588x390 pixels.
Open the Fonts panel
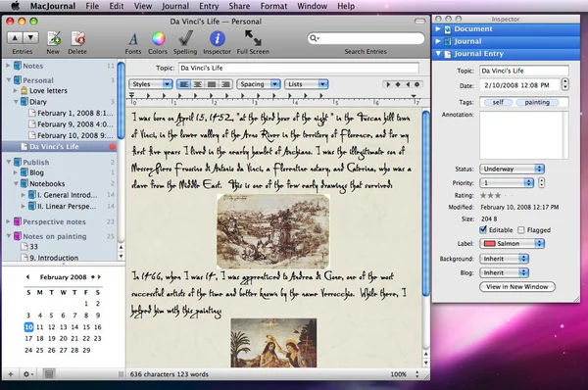[x=133, y=38]
